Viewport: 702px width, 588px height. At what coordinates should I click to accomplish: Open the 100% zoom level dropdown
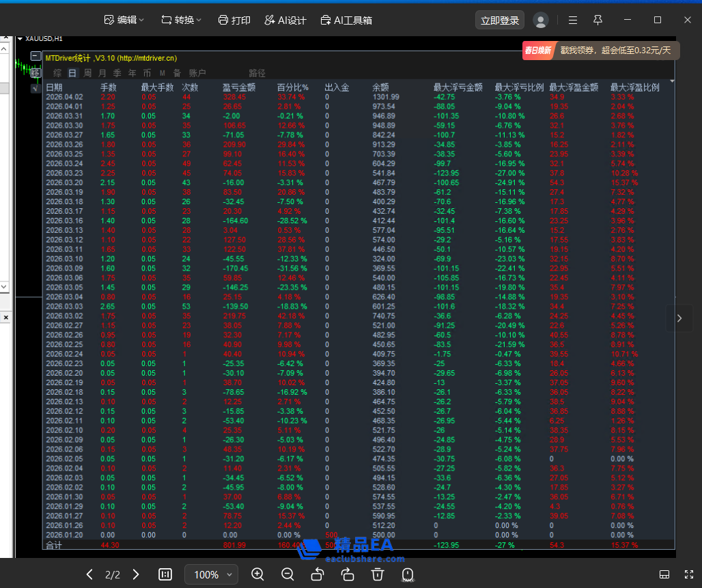tap(212, 574)
